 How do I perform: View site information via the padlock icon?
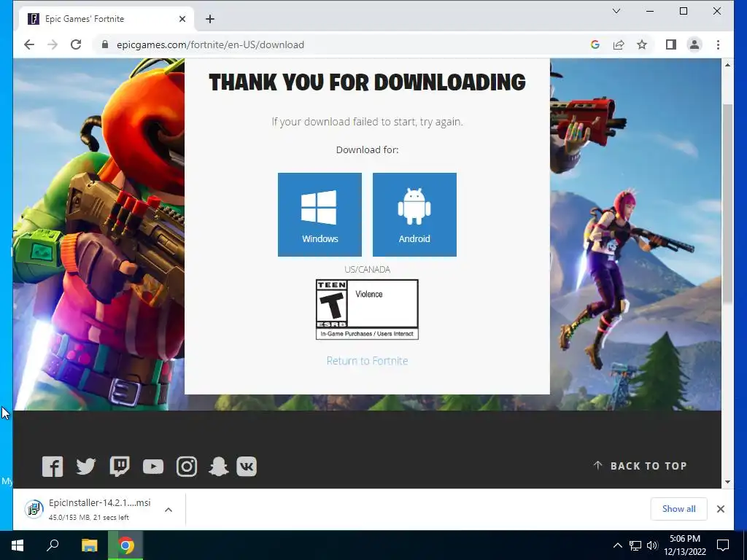click(105, 44)
